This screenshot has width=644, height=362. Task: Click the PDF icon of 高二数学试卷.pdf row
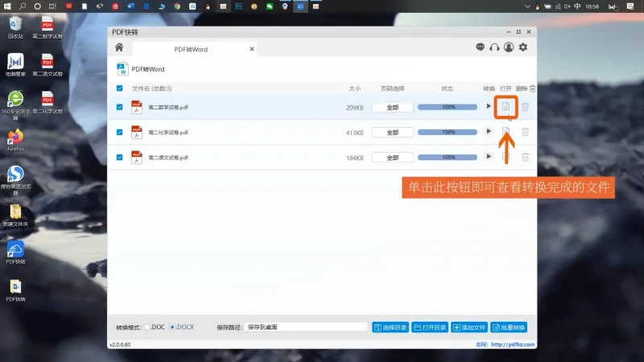click(136, 107)
